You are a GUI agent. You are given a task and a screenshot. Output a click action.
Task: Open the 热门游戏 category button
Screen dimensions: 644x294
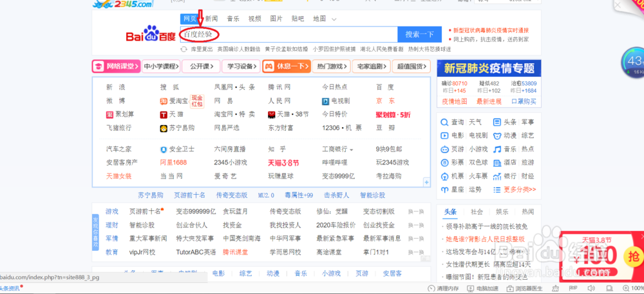coord(332,66)
